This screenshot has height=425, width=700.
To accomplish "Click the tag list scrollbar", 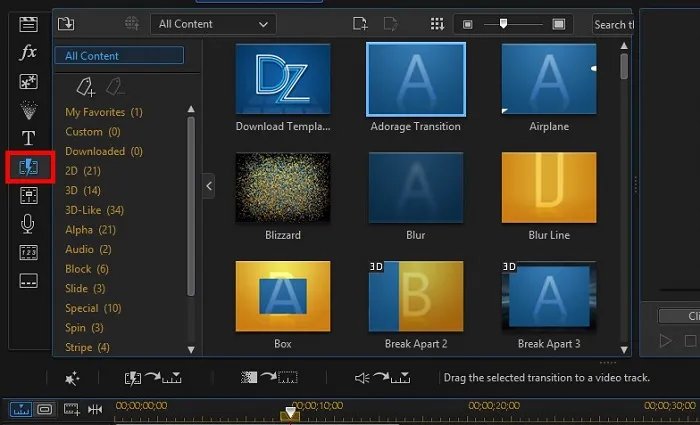I will [x=191, y=206].
